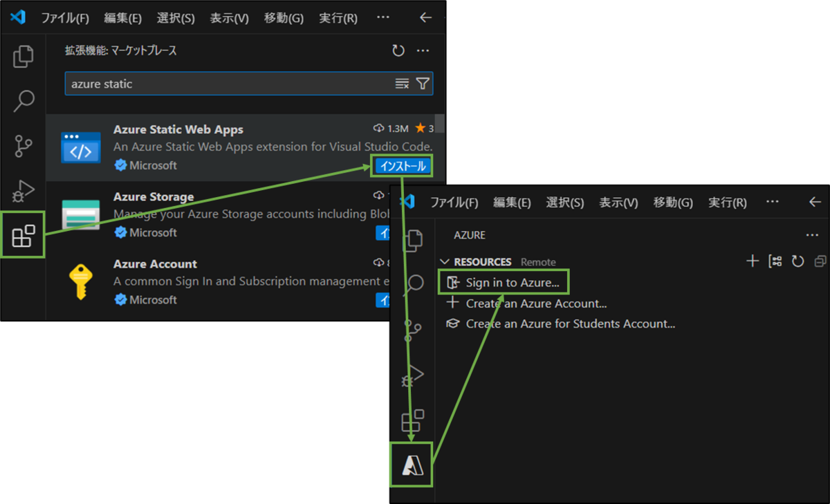
Task: Open the Azure view in activity bar
Action: tap(413, 465)
